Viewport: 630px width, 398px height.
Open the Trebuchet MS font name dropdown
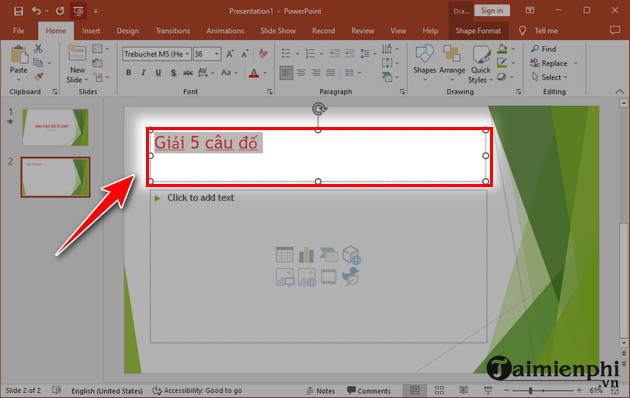pos(187,54)
